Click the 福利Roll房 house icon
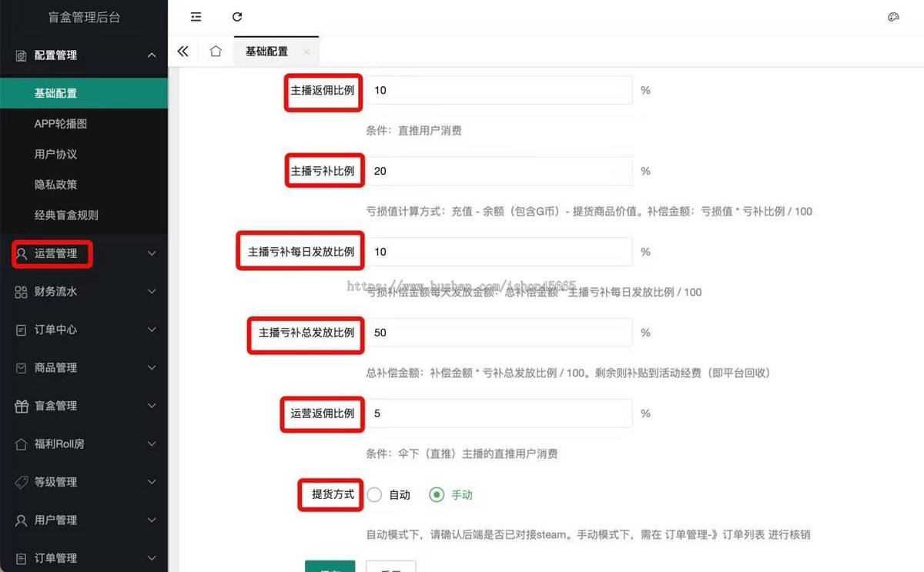The image size is (924, 572). click(x=21, y=444)
